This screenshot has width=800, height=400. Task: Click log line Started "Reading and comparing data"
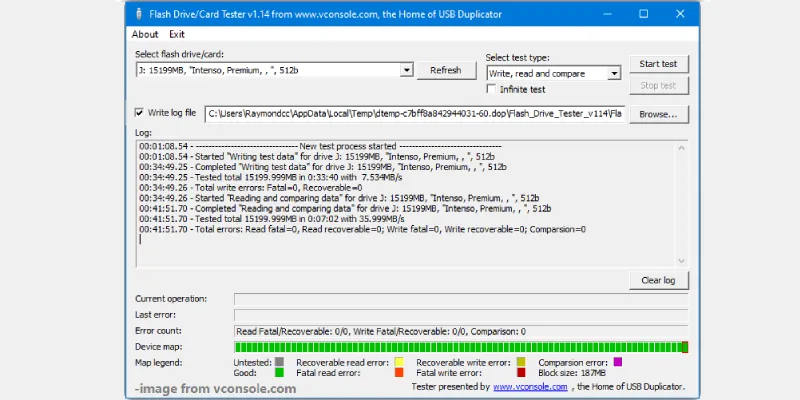[x=339, y=198]
